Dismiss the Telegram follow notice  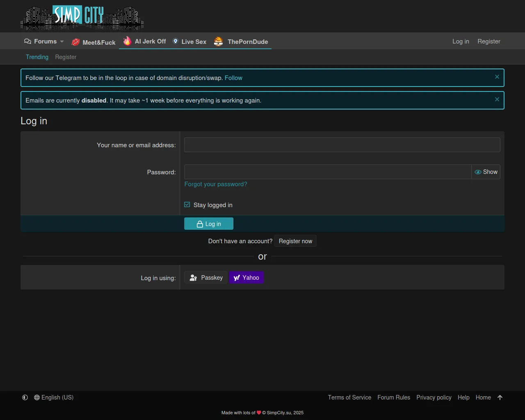pos(497,77)
